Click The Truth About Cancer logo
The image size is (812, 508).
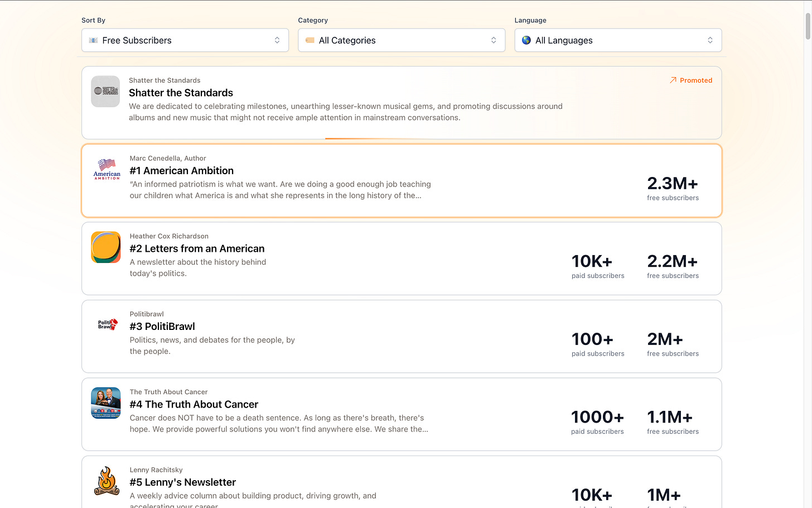coord(106,402)
